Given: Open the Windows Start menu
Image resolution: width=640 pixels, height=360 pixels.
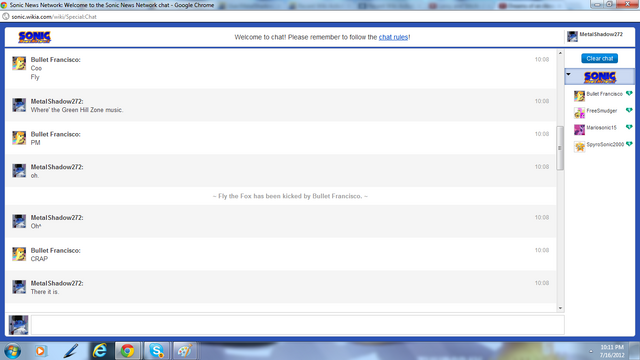Looking at the screenshot, I should click(x=13, y=351).
